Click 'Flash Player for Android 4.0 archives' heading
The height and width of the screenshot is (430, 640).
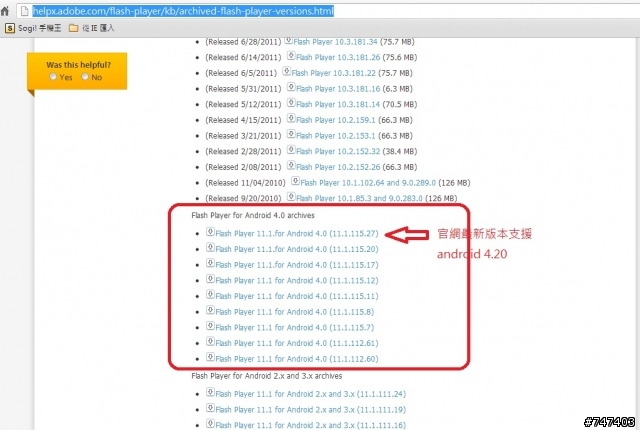pyautogui.click(x=253, y=215)
